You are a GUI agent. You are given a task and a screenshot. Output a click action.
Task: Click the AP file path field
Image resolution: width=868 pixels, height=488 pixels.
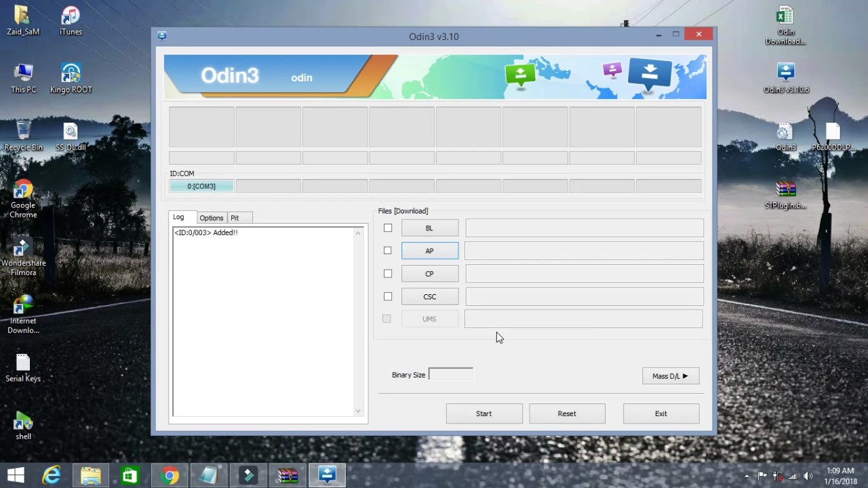coord(585,251)
